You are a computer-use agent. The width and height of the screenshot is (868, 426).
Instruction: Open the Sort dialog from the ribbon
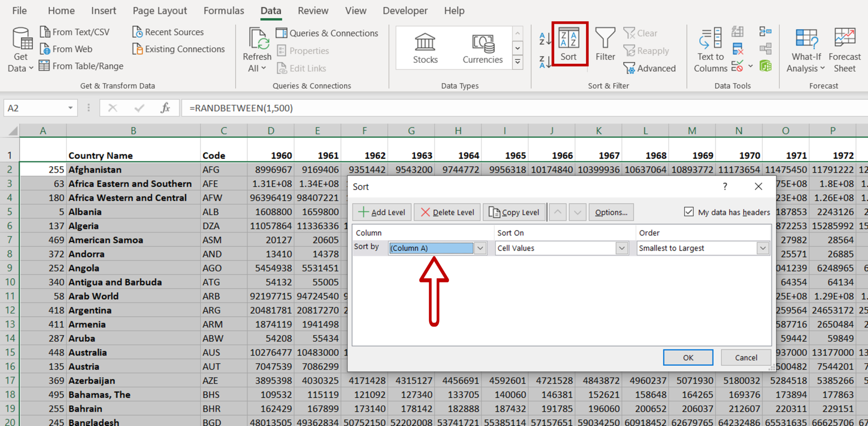(569, 45)
